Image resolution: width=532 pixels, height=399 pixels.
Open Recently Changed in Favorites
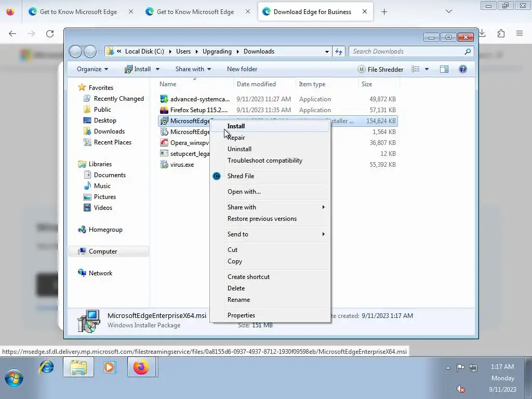[119, 99]
